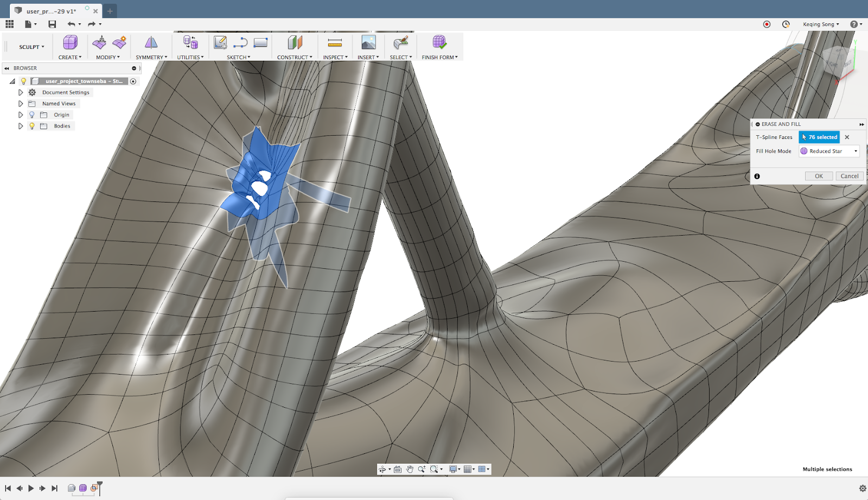
Task: Expand the Named Views tree node
Action: 21,104
